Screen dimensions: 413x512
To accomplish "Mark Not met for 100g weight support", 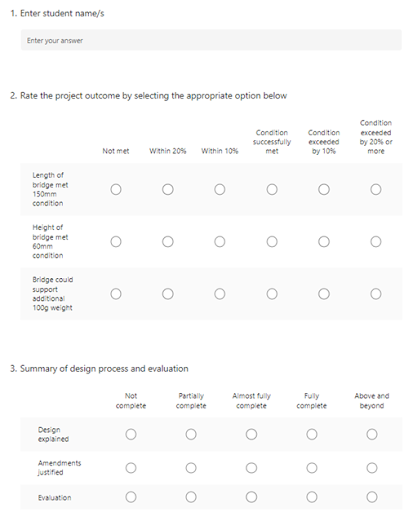I will click(116, 294).
